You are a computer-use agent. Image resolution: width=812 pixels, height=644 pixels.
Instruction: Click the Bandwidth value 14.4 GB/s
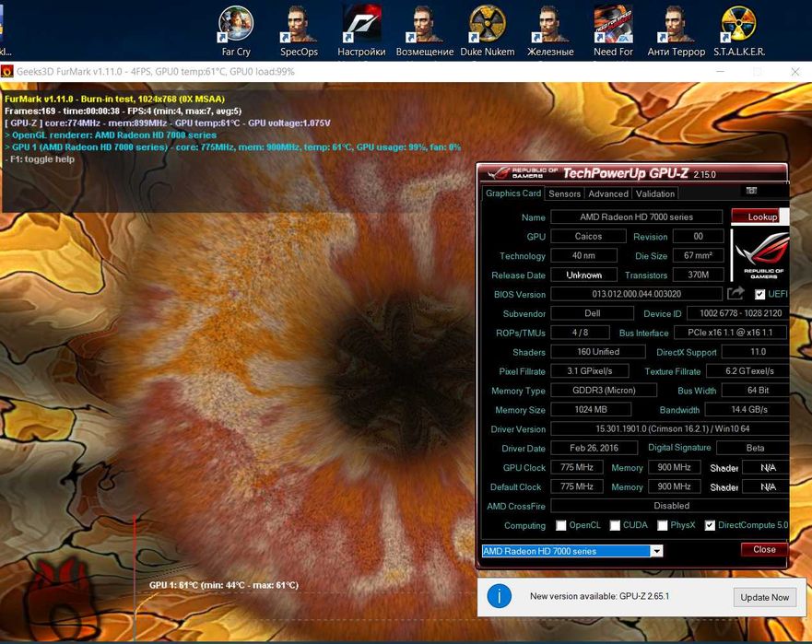pos(747,409)
